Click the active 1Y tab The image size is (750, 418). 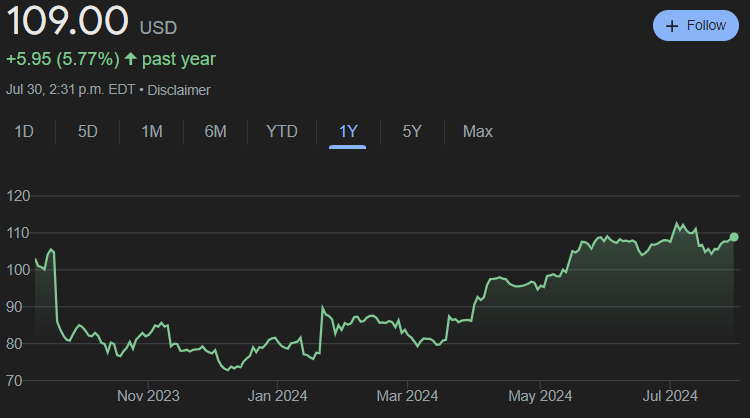(x=348, y=132)
